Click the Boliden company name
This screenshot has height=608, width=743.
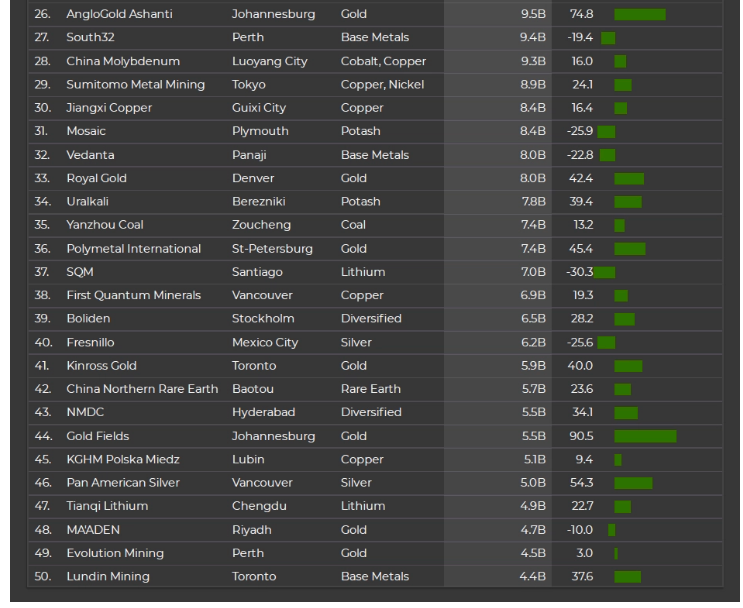(x=88, y=318)
